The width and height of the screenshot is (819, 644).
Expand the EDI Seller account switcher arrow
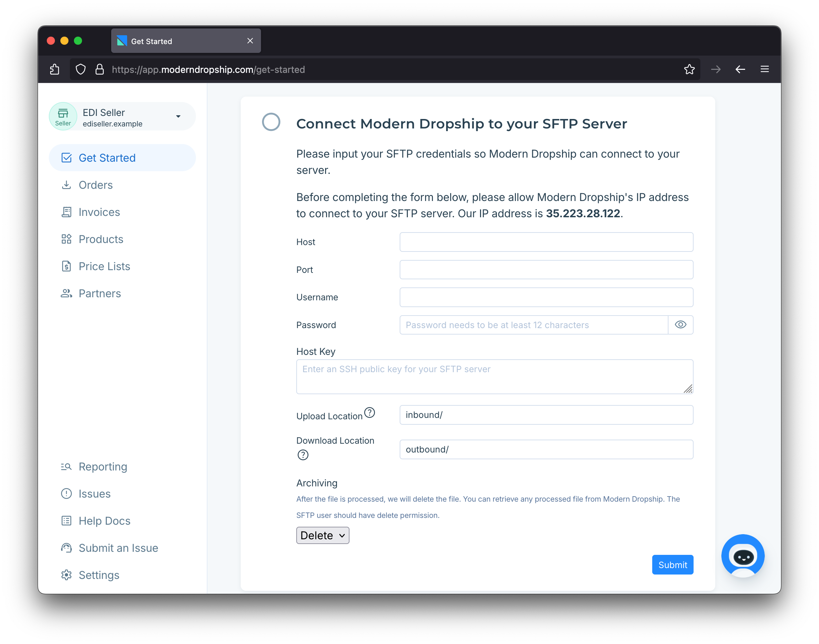[178, 117]
